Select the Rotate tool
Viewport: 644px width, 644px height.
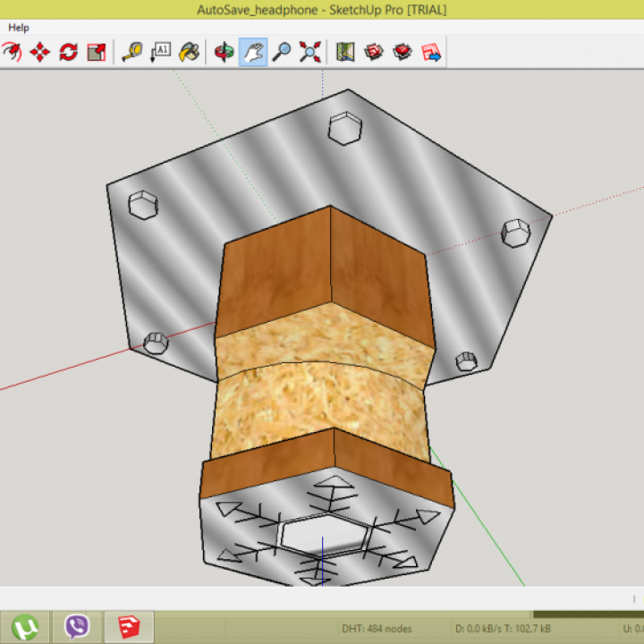click(x=68, y=52)
